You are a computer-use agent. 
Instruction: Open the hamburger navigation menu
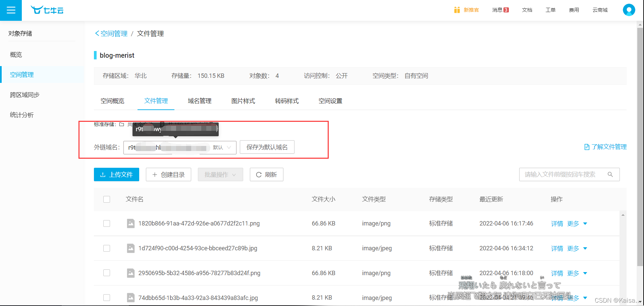[11, 10]
